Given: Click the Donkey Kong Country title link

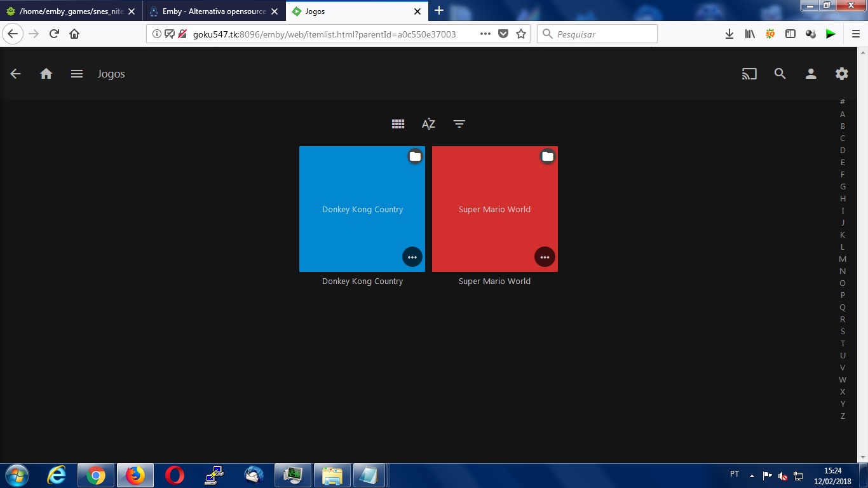Looking at the screenshot, I should pyautogui.click(x=362, y=281).
